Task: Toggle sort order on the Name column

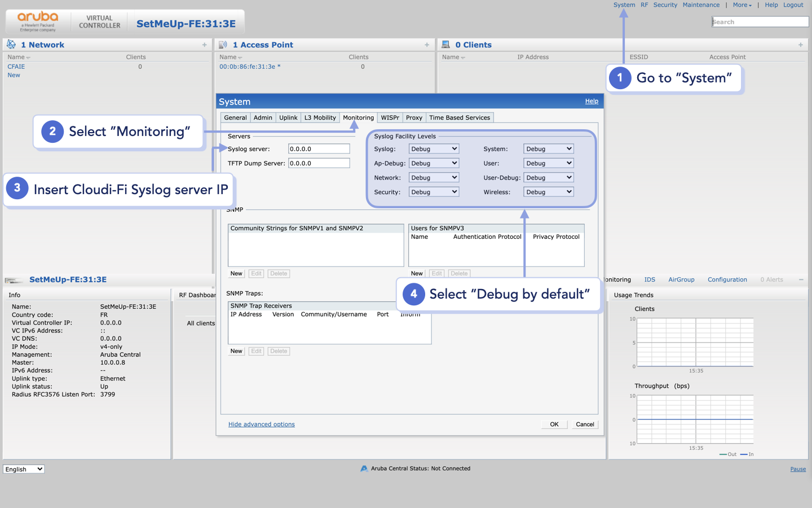Action: 18,56
